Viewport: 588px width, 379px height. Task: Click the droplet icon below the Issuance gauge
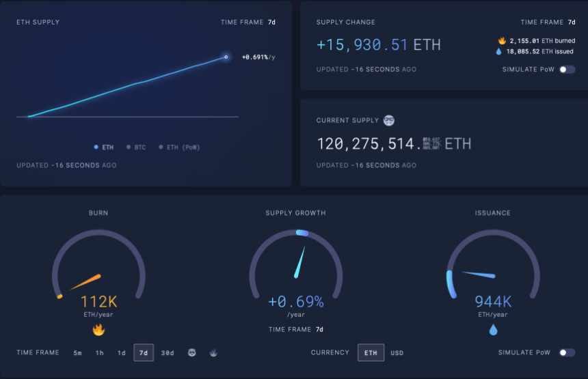click(x=493, y=330)
